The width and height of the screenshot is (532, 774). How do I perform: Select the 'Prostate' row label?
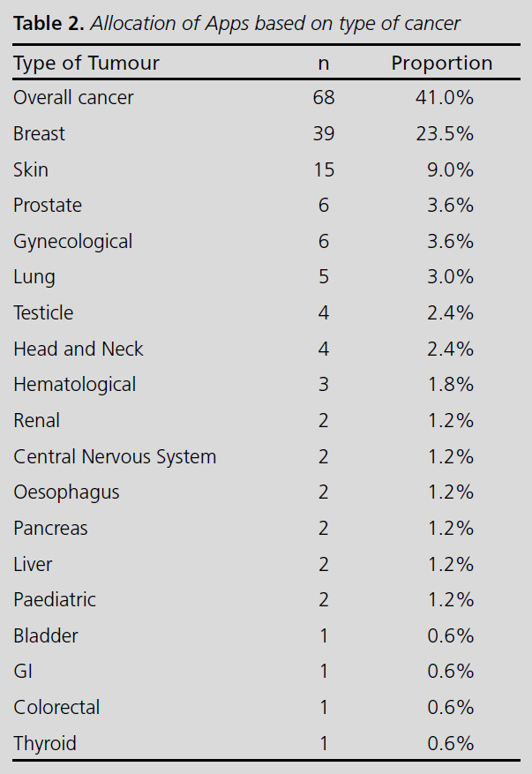[48, 206]
